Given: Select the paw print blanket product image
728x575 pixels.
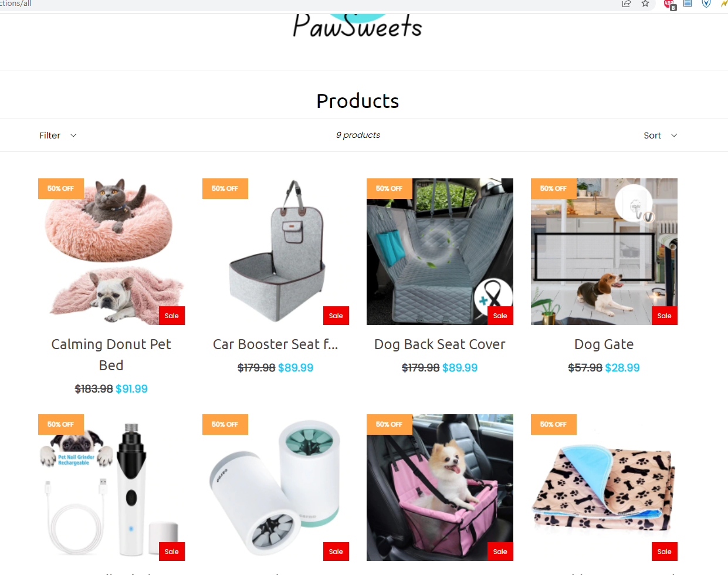Looking at the screenshot, I should point(604,488).
